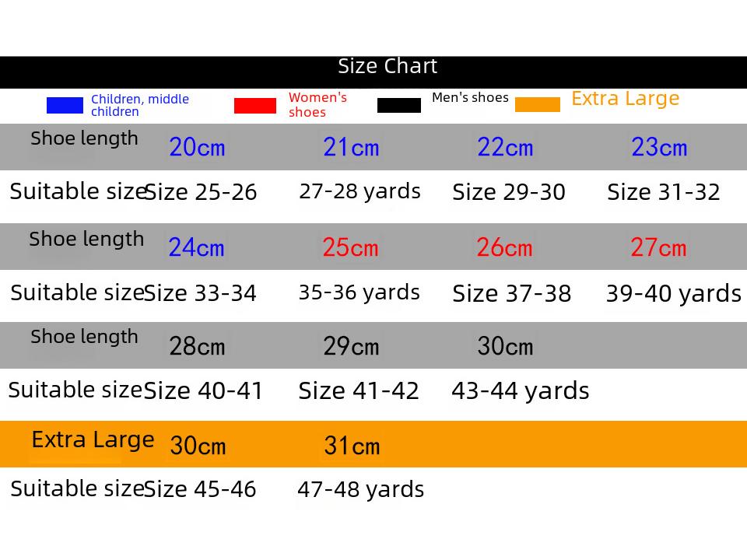747x560 pixels.
Task: Click the Size Chart title
Action: [x=388, y=67]
